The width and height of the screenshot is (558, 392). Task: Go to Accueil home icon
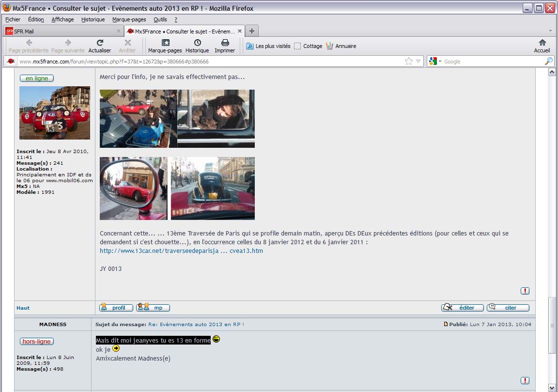(542, 47)
